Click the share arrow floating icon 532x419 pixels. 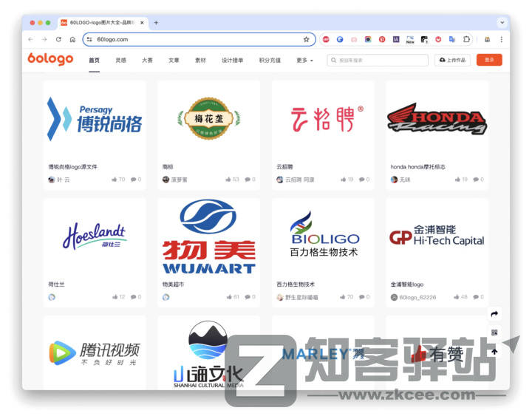[494, 314]
